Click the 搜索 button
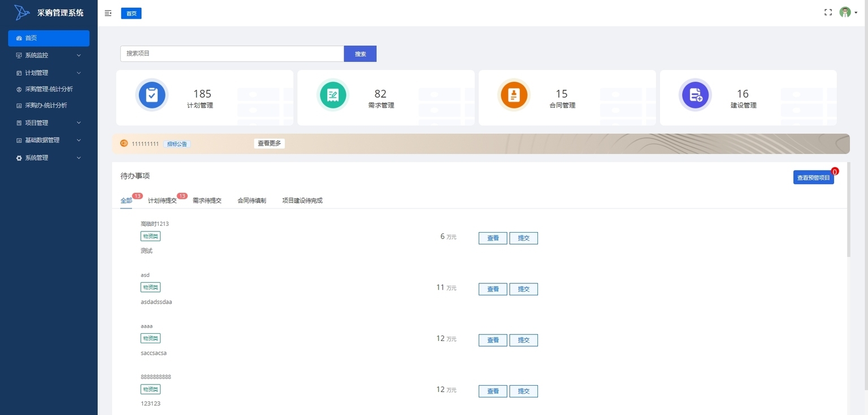The image size is (868, 415). [x=360, y=54]
